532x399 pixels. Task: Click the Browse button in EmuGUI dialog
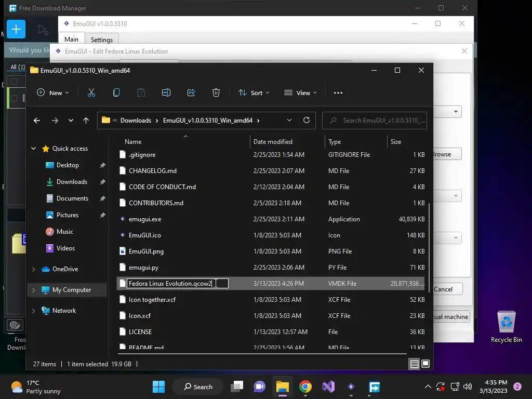447,154
